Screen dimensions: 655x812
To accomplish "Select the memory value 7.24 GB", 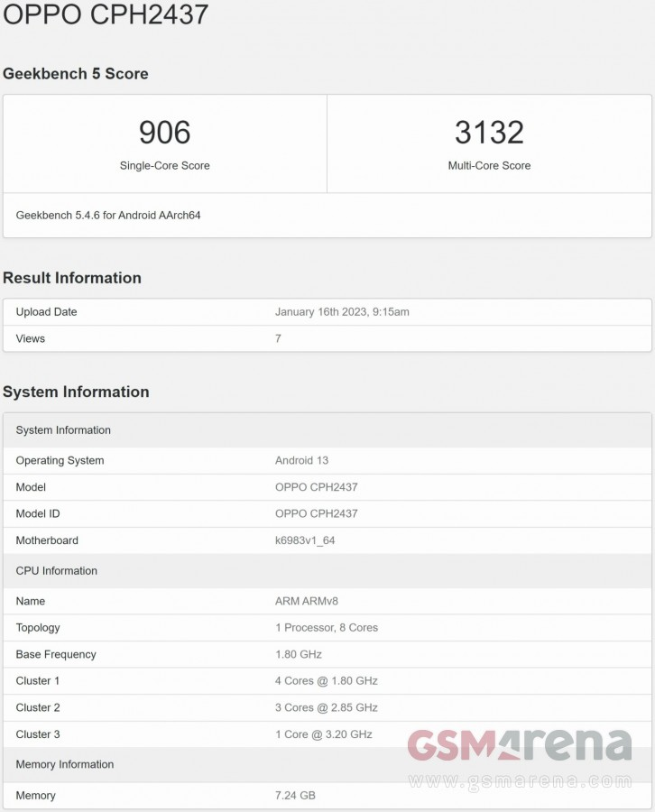I will (295, 796).
